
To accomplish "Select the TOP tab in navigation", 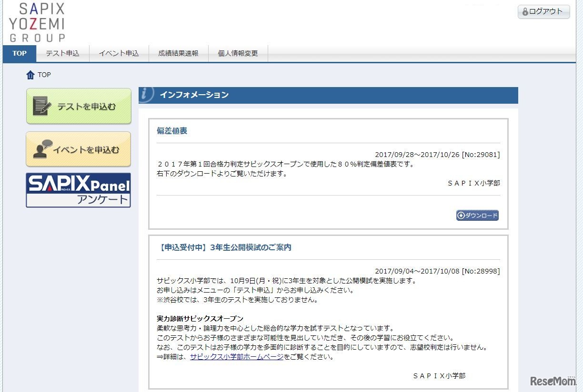I will point(19,53).
